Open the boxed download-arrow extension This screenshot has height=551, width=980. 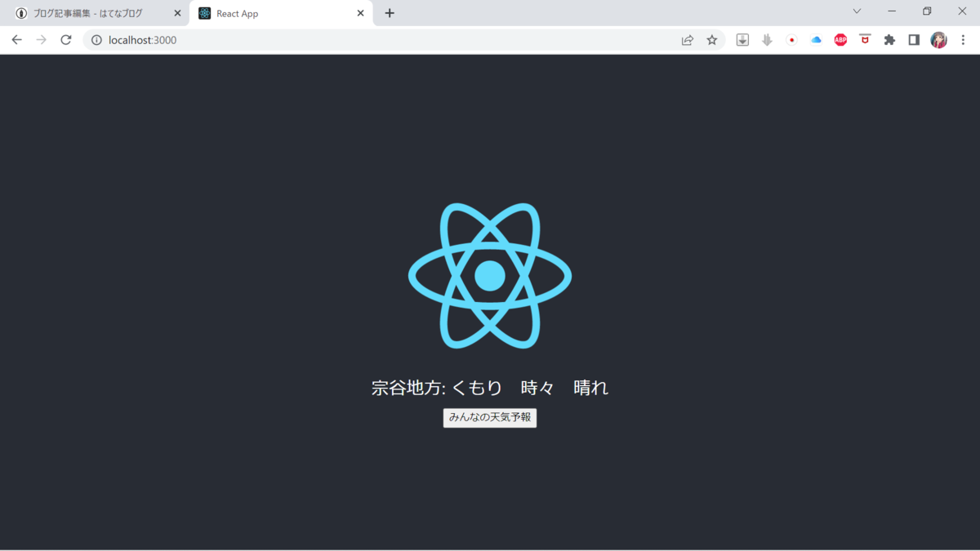[x=742, y=40]
